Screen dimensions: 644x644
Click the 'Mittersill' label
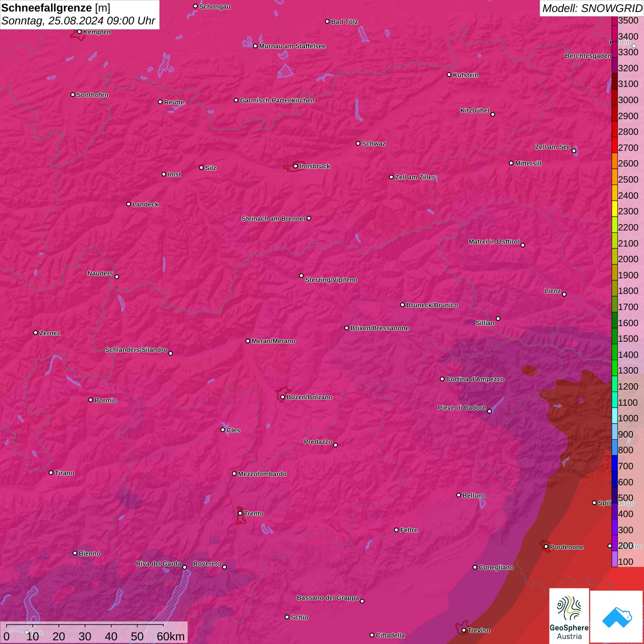click(x=528, y=163)
